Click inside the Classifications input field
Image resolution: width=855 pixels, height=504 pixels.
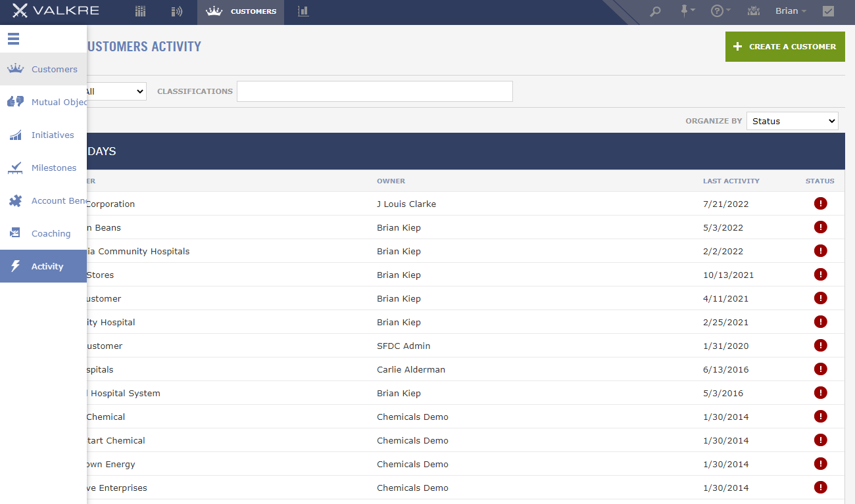coord(374,91)
